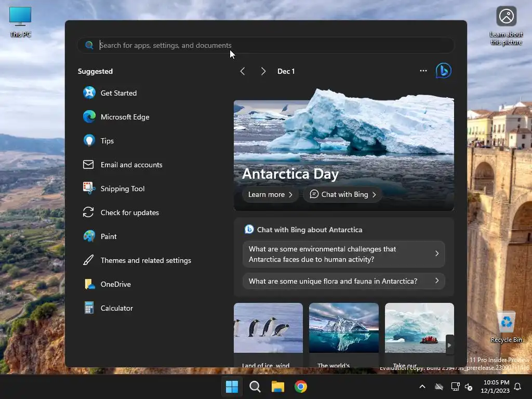This screenshot has width=532, height=399.
Task: Open Get Started app icon
Action: (89, 92)
